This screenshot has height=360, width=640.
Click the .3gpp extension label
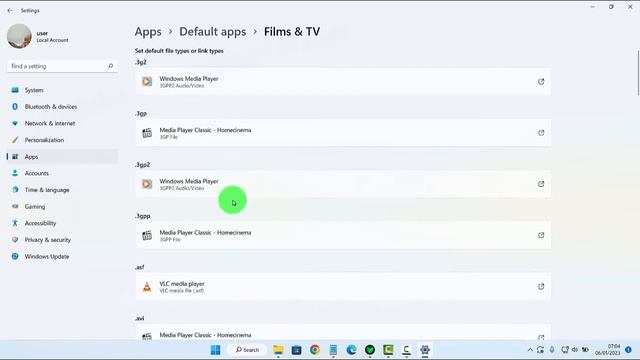tap(143, 216)
